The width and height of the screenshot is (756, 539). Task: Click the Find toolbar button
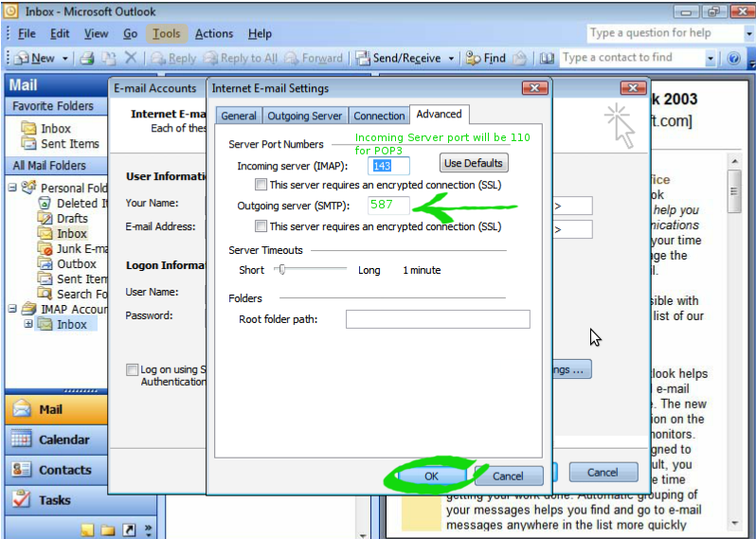[x=486, y=59]
